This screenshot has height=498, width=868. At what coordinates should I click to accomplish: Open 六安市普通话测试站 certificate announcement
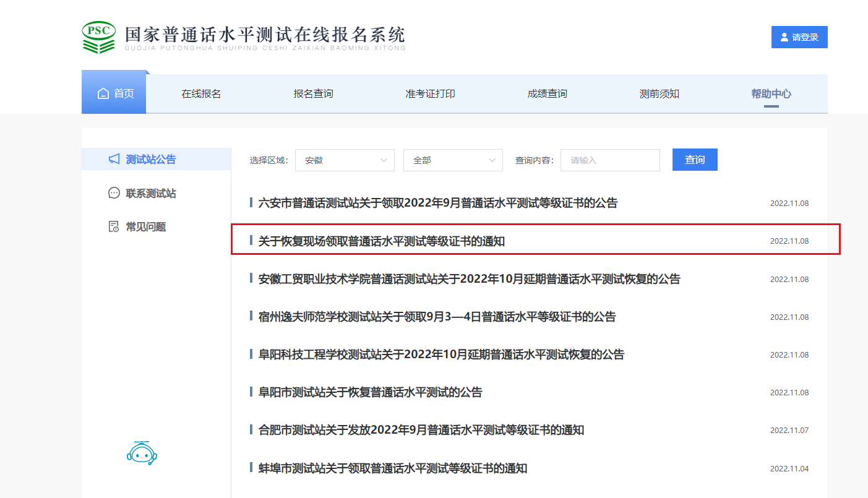click(x=437, y=203)
